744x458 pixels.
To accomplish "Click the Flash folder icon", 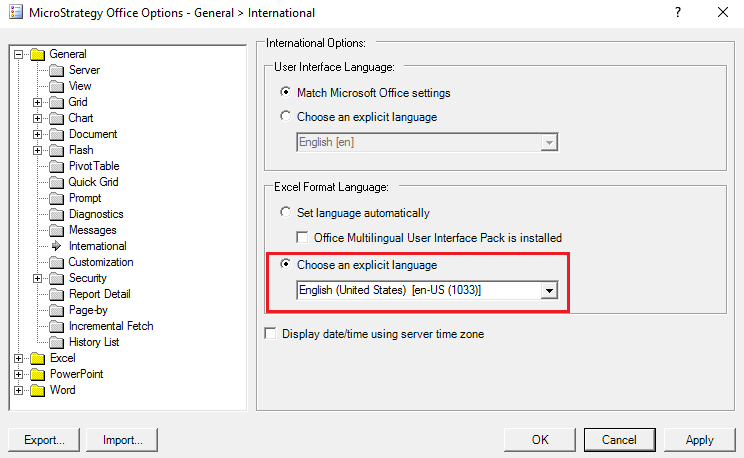I will click(56, 150).
